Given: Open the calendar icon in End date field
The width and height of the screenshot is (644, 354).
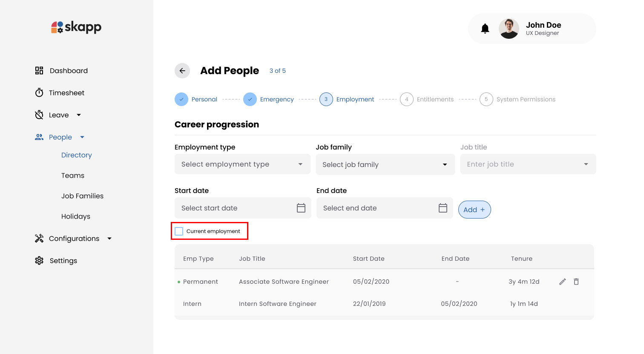Looking at the screenshot, I should [x=443, y=208].
